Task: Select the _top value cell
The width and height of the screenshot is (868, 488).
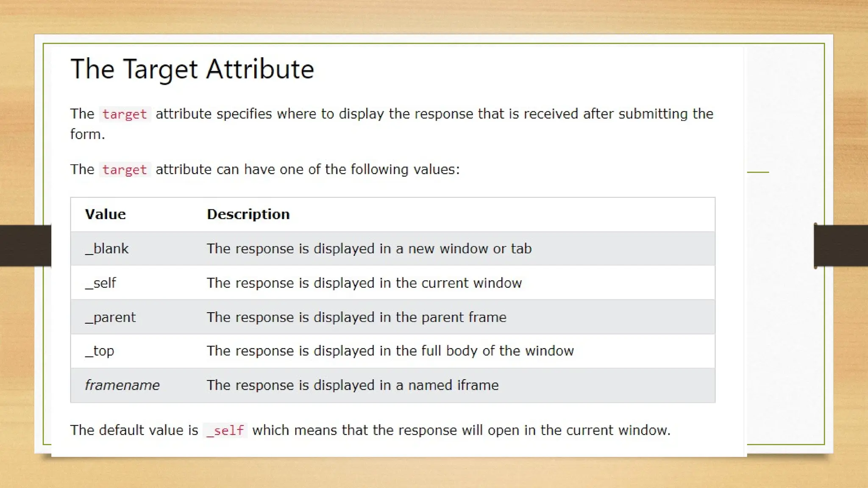Action: (x=100, y=351)
